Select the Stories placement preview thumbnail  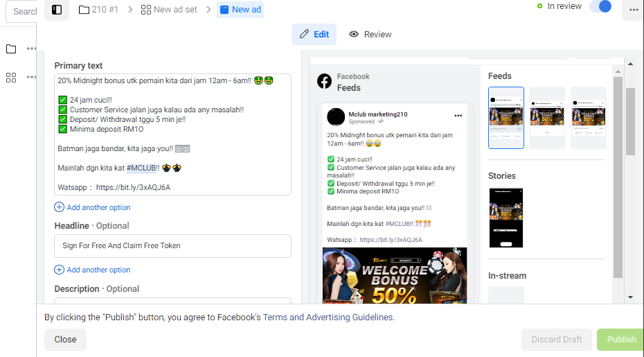coord(506,218)
